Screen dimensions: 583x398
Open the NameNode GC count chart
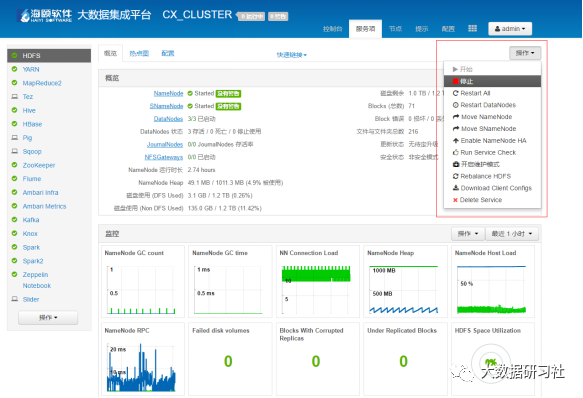[142, 282]
